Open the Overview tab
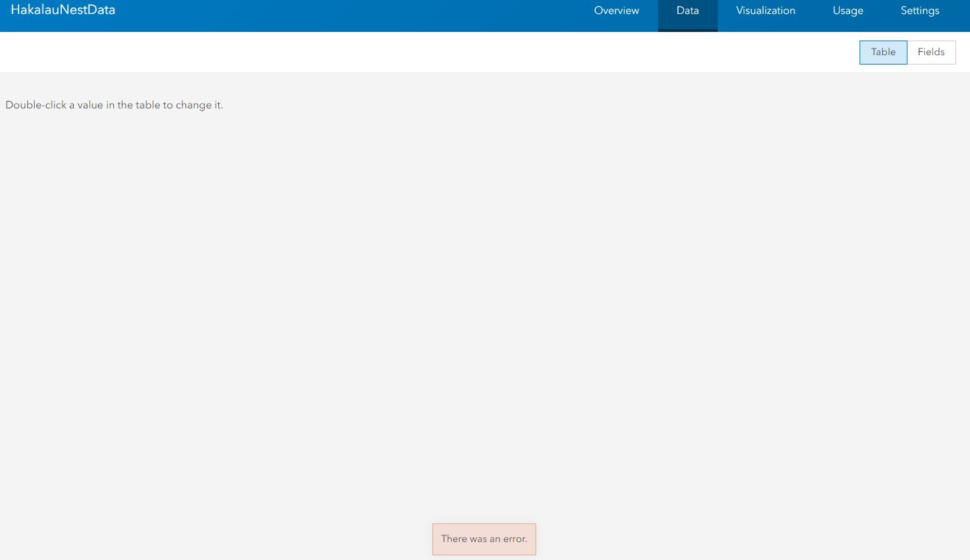Image resolution: width=970 pixels, height=560 pixels. (616, 11)
